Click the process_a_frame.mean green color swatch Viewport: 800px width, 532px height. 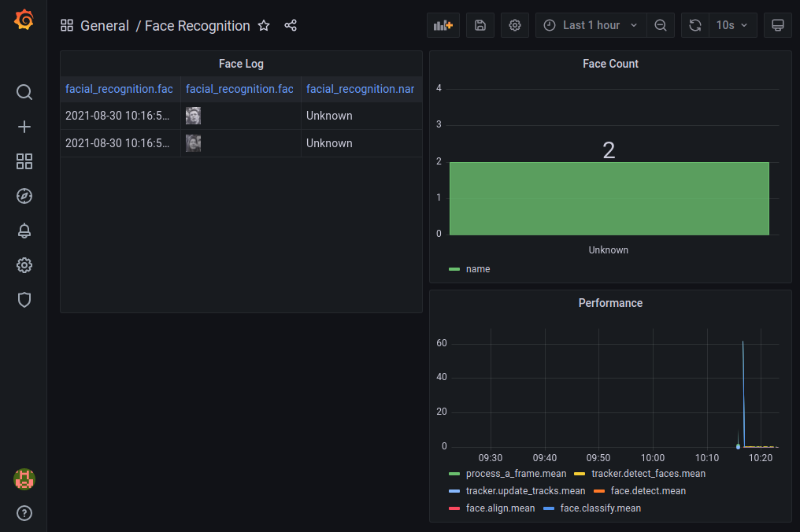pos(454,475)
